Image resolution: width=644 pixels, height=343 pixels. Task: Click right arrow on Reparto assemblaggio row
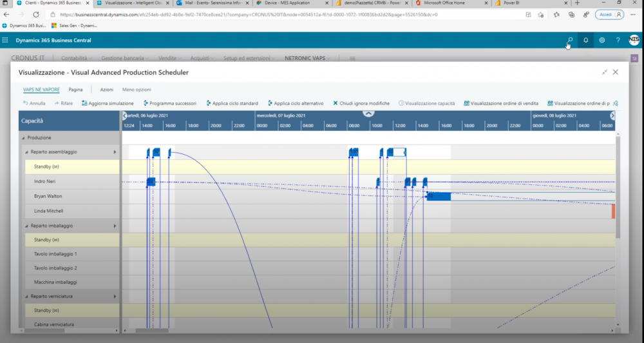115,152
